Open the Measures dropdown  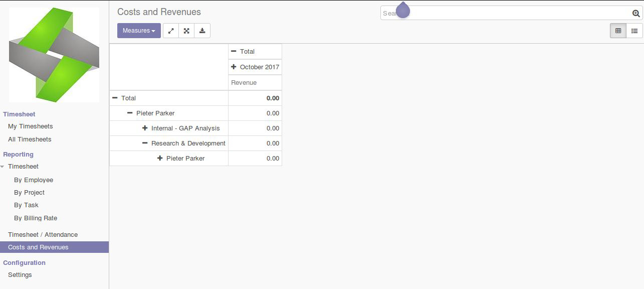[x=139, y=31]
